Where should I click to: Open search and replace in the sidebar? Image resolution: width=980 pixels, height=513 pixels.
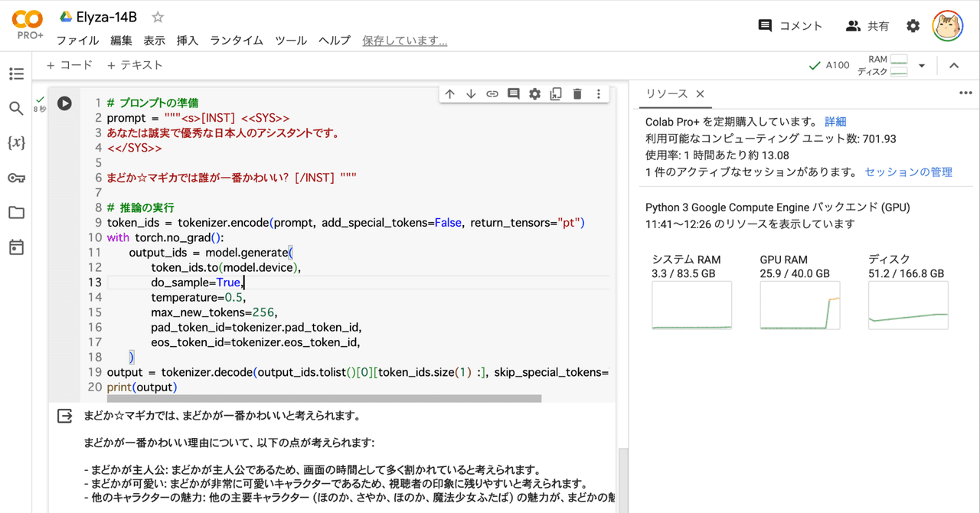[x=16, y=108]
